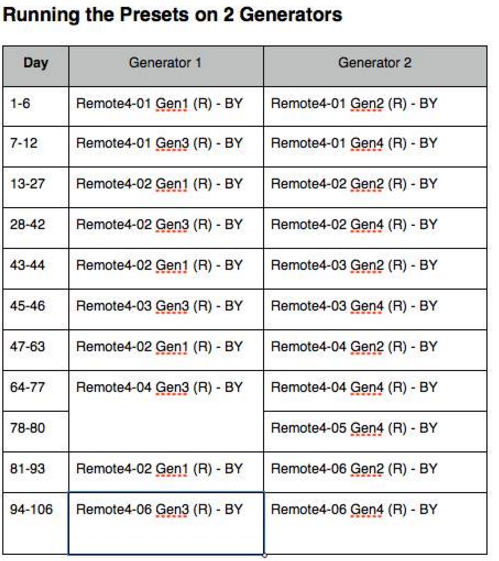Click the highlighted Remote4-06 Gen3 cell

tap(166, 523)
